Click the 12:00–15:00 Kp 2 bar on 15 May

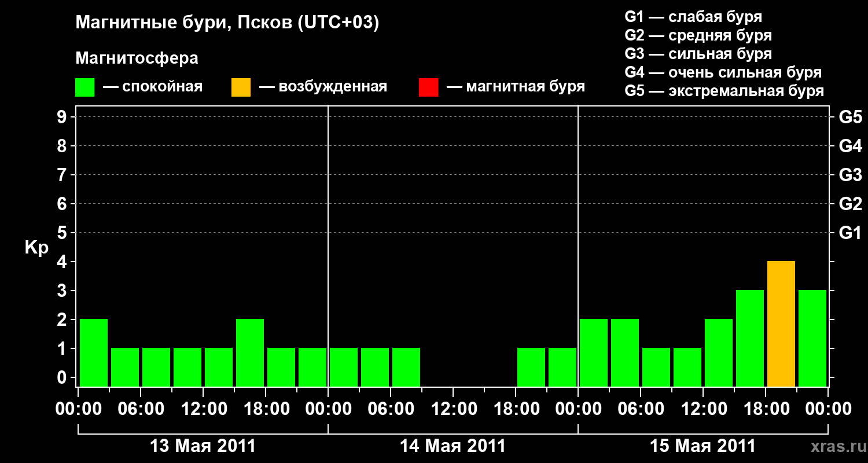point(719,352)
